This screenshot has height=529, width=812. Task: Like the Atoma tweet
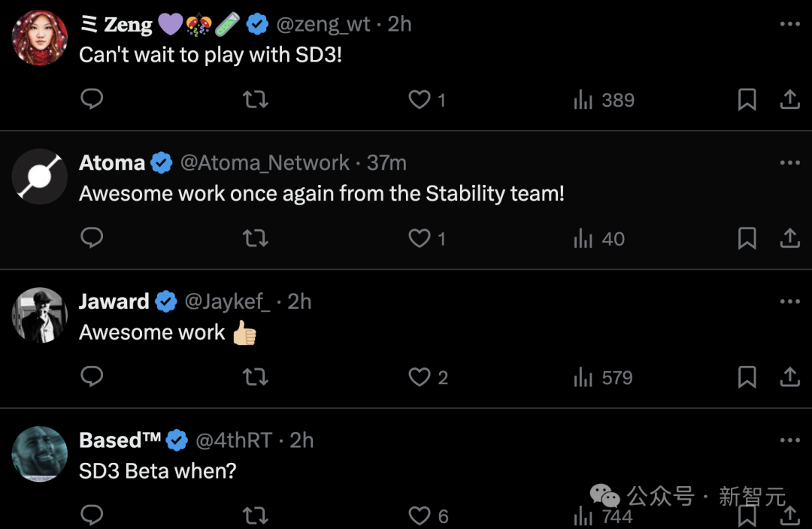tap(420, 238)
